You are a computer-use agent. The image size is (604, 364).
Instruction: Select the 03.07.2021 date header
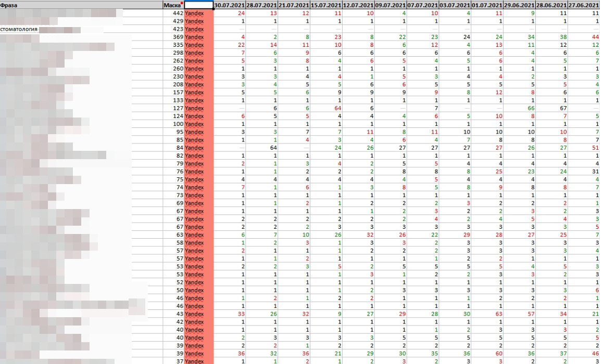(455, 5)
